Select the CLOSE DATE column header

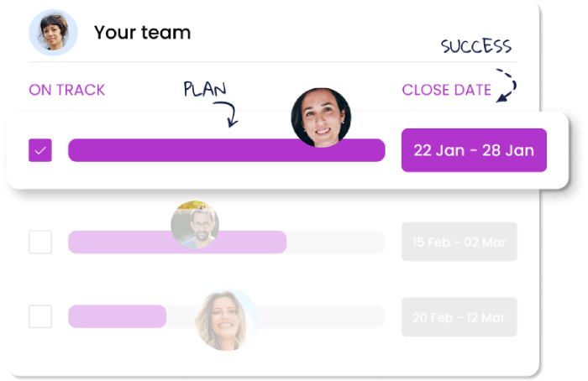[x=447, y=90]
